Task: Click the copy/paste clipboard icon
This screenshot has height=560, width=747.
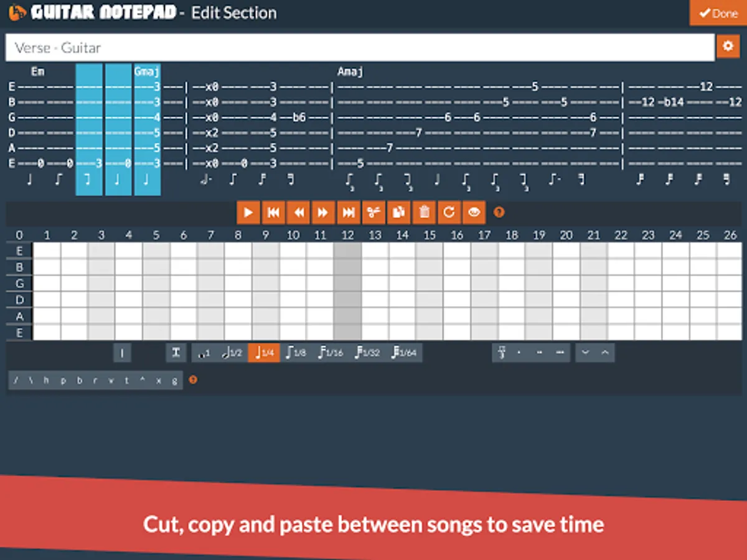Action: pos(398,212)
